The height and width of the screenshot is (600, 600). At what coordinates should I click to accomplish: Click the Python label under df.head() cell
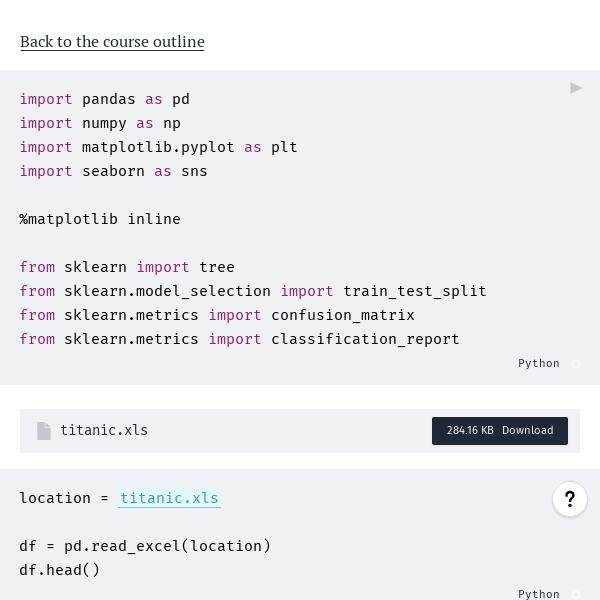coord(538,594)
